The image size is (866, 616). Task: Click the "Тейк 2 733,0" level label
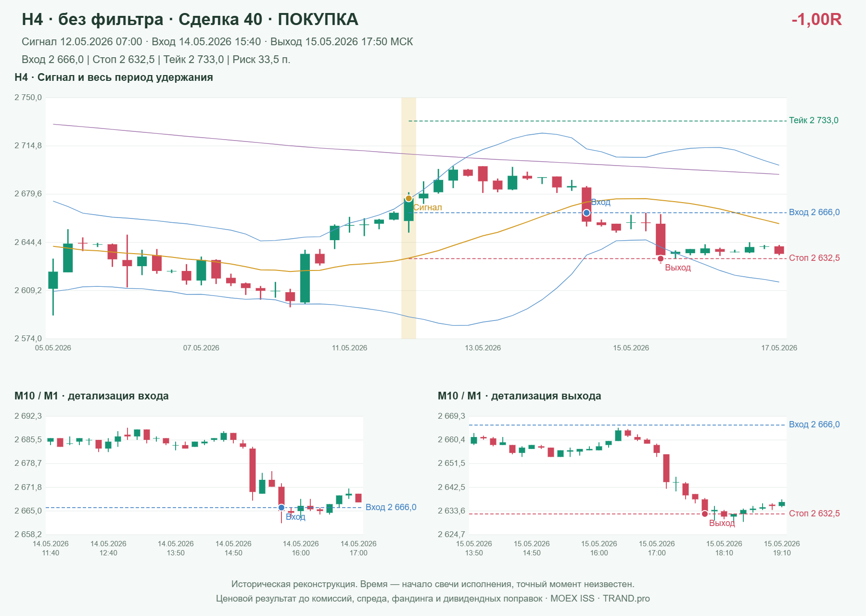click(814, 120)
